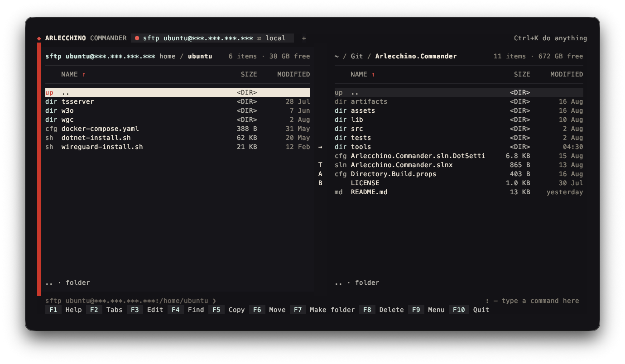The width and height of the screenshot is (625, 364).
Task: Sort right panel by MODIFIED column
Action: [x=567, y=74]
